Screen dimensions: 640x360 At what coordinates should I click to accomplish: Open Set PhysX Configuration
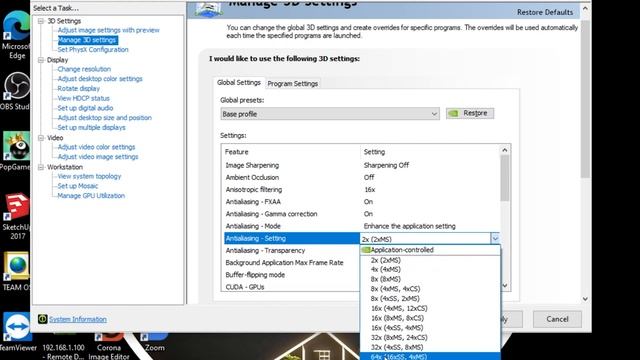93,50
